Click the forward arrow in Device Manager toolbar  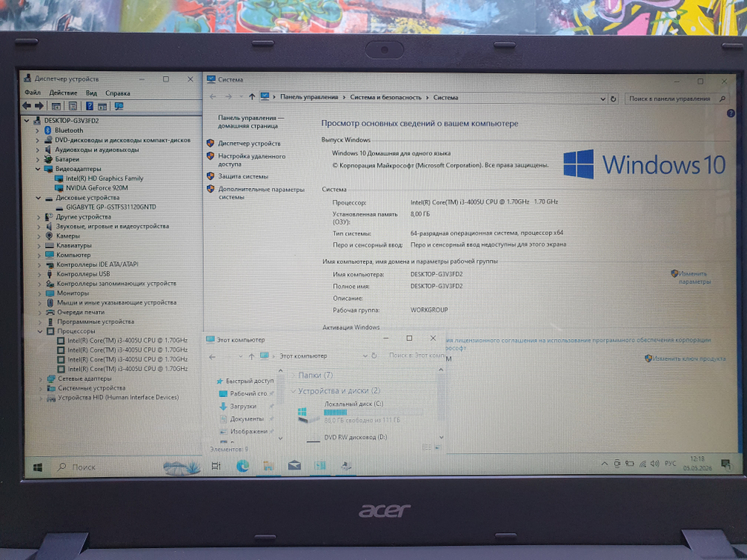pos(39,106)
